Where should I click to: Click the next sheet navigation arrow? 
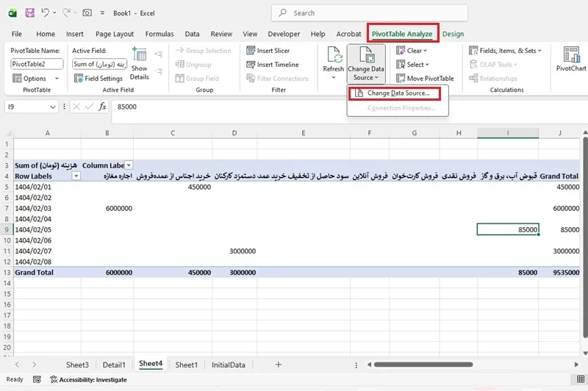34,365
